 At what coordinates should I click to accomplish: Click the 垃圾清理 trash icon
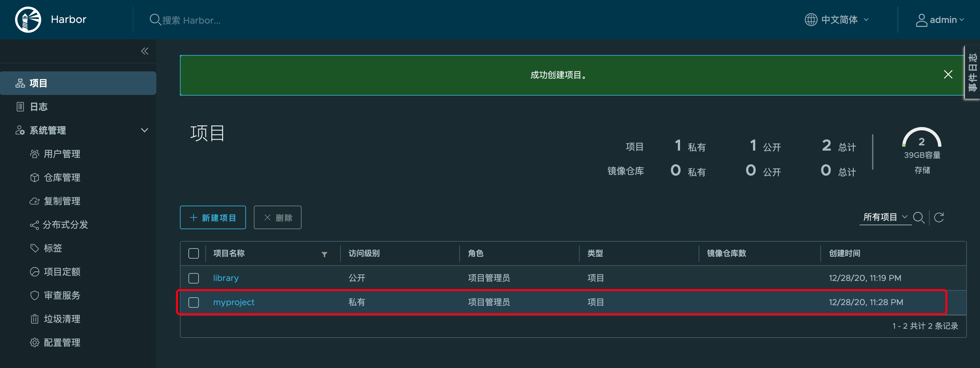[34, 319]
